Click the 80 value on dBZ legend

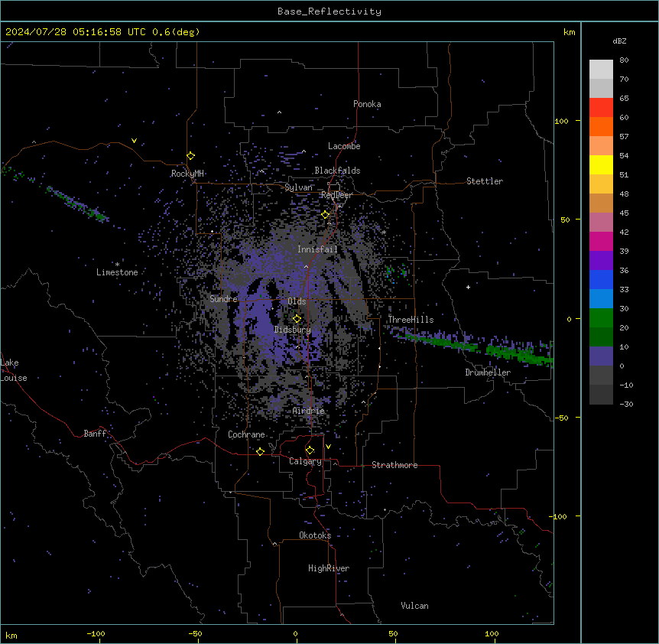pyautogui.click(x=624, y=60)
